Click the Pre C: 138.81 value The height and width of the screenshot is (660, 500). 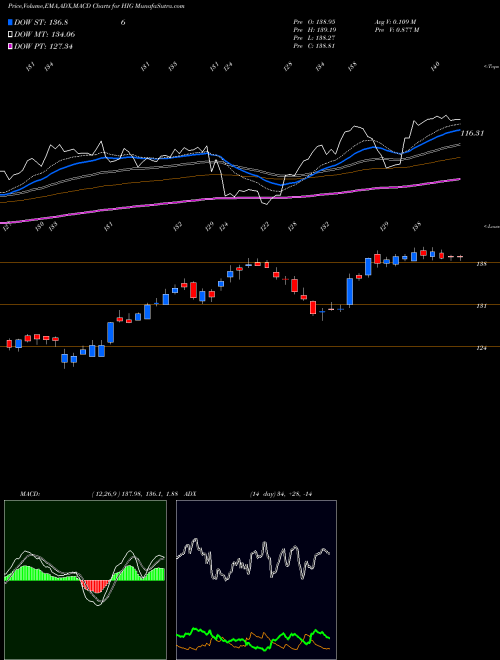pos(314,46)
